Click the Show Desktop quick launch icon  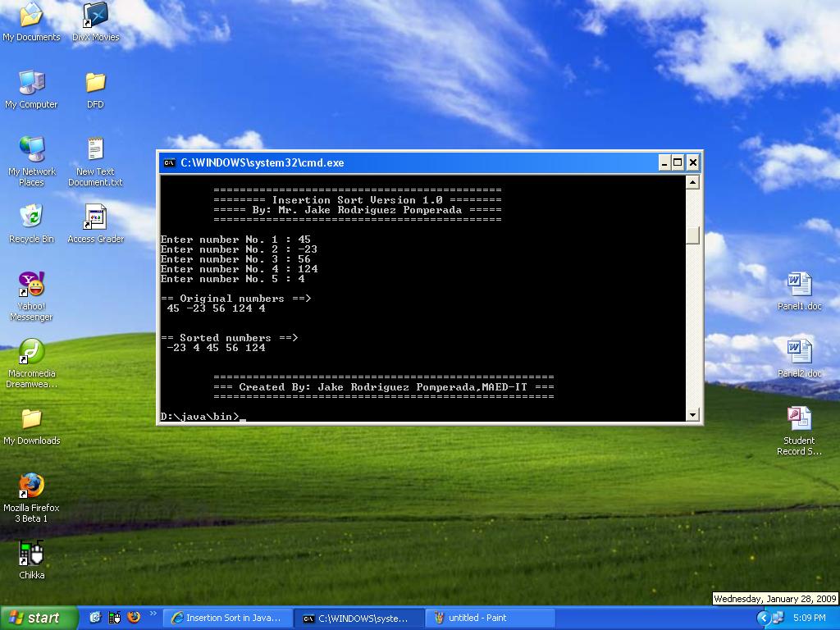click(x=95, y=618)
